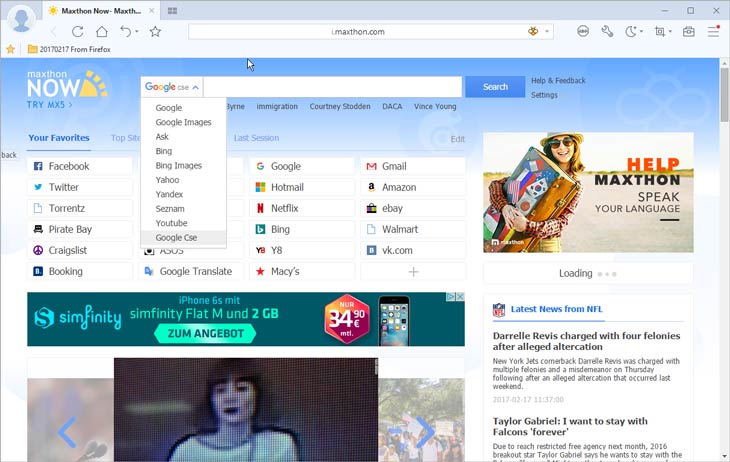Close the simfinity ad with X

460,297
